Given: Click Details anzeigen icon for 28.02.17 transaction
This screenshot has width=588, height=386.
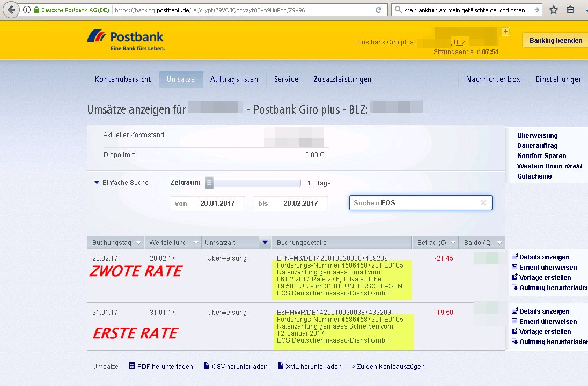Looking at the screenshot, I should 515,257.
